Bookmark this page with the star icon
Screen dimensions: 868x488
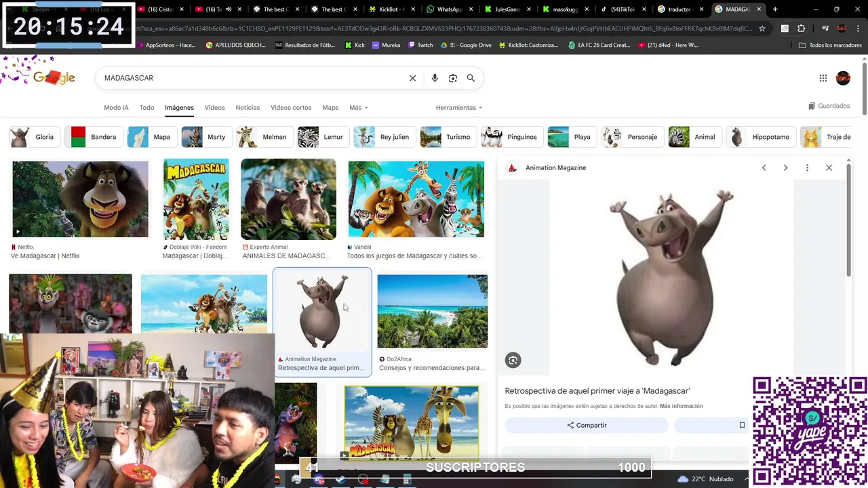[x=762, y=28]
